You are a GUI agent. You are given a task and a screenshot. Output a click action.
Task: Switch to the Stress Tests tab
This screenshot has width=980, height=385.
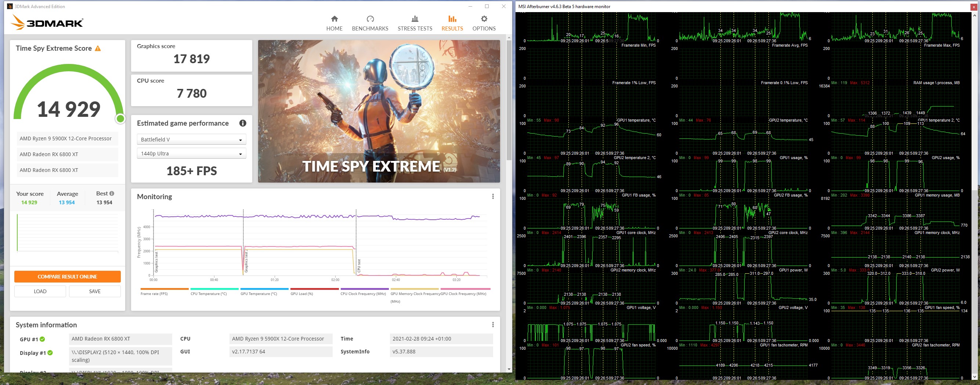415,23
